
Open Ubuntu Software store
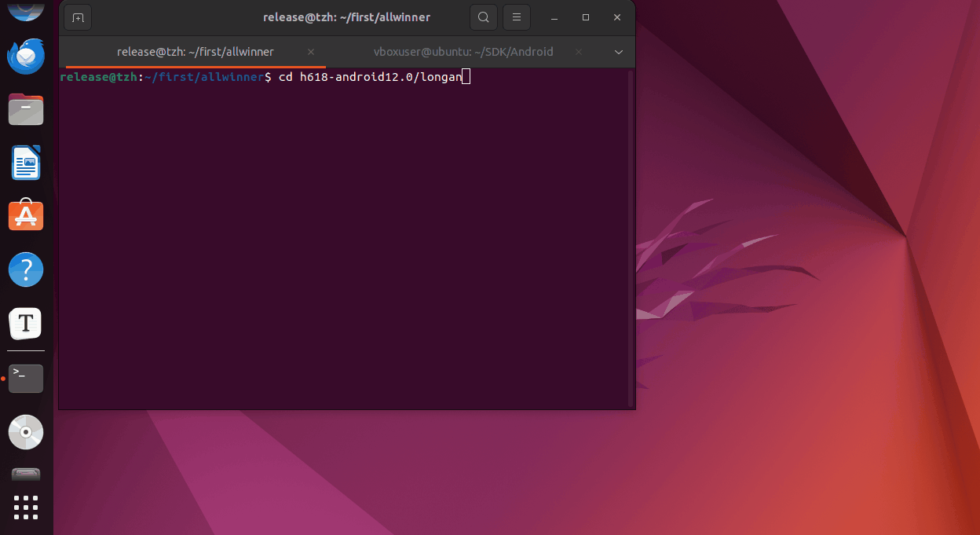coord(26,216)
